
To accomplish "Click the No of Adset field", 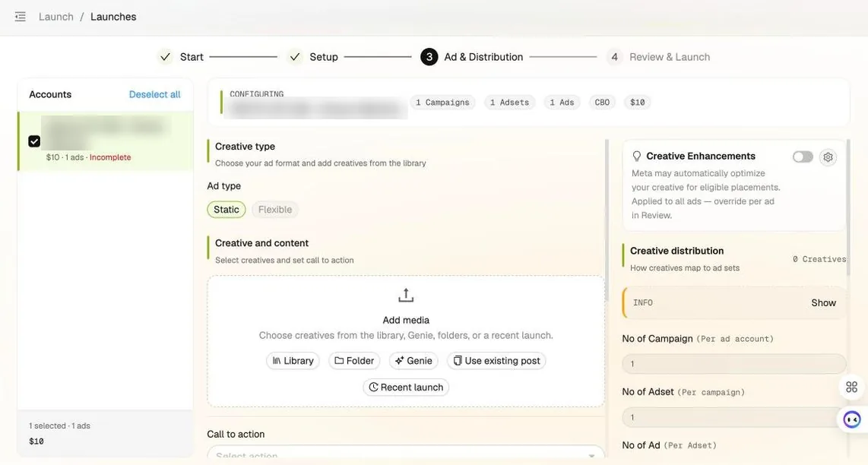I will point(734,417).
